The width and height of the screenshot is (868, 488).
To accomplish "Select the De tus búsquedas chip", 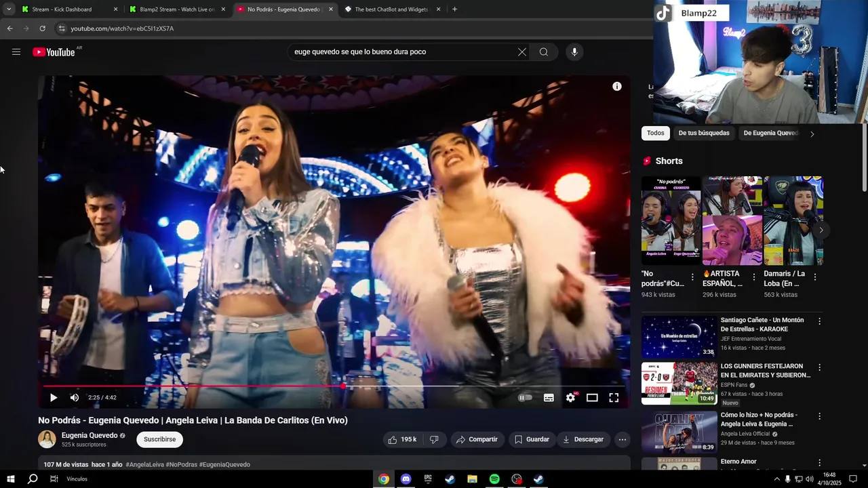I will 704,134.
